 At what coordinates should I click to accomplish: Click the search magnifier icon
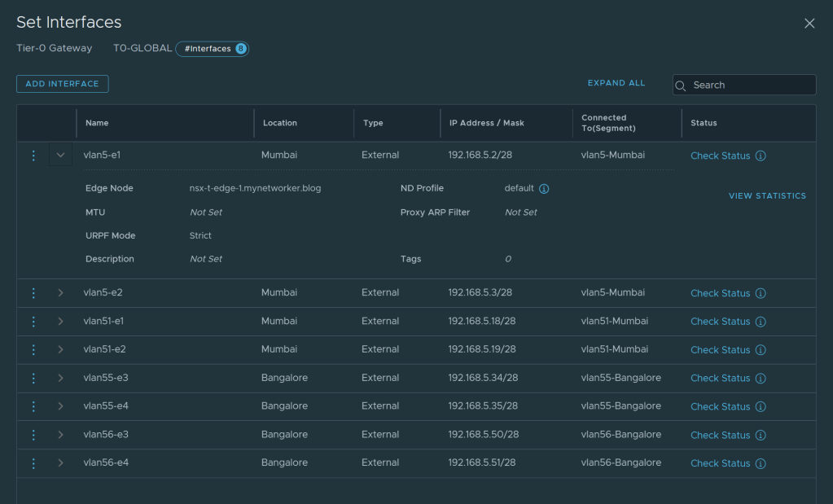click(x=682, y=85)
